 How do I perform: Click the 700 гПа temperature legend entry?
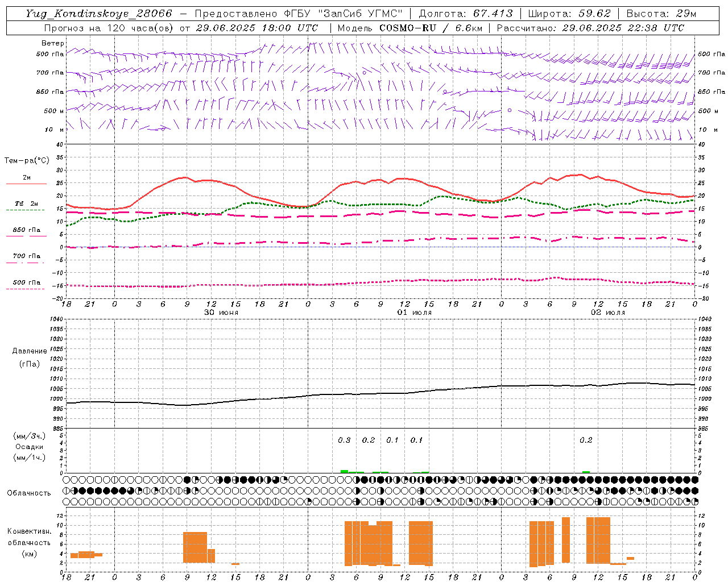[x=26, y=259]
